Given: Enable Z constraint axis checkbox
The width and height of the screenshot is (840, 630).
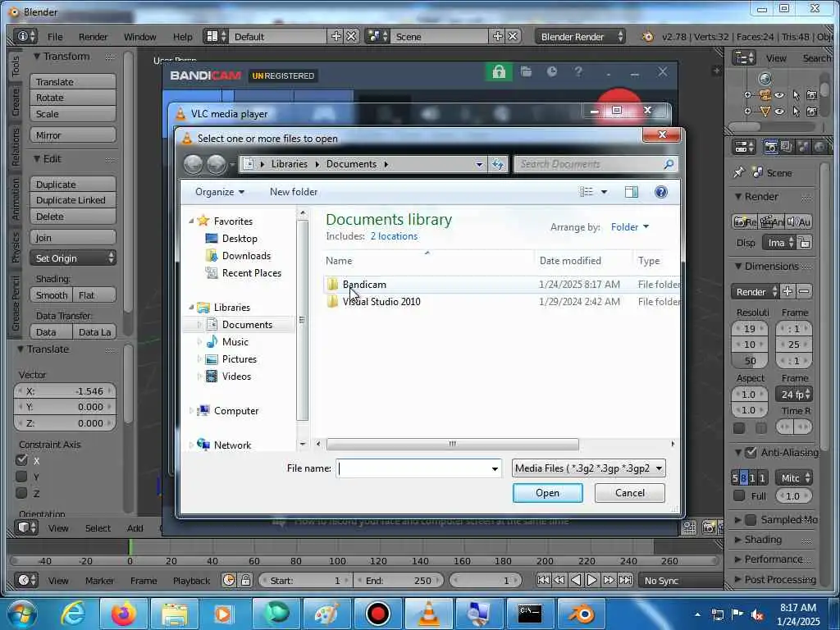Looking at the screenshot, I should pos(22,493).
